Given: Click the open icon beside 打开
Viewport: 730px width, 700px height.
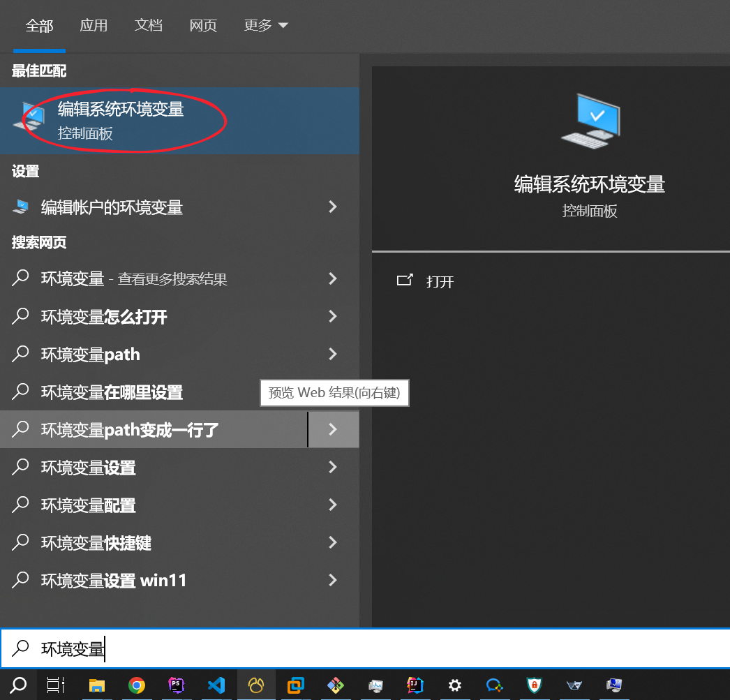Looking at the screenshot, I should point(405,280).
